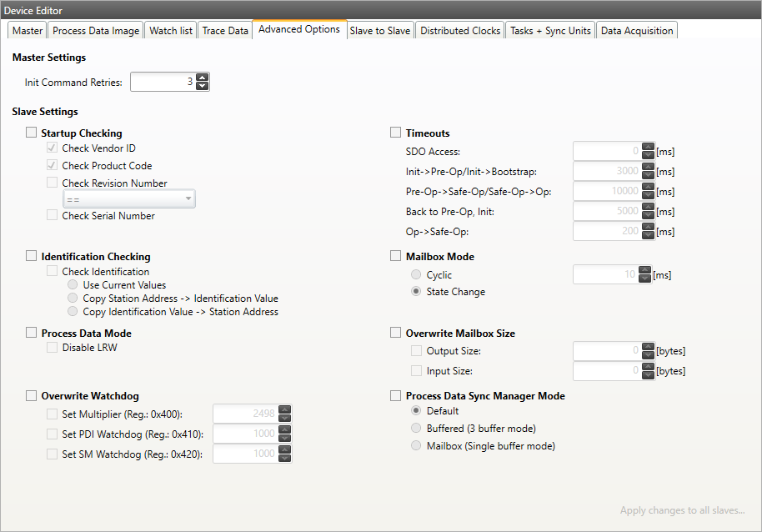The width and height of the screenshot is (762, 532).
Task: Check the Check Serial Number box
Action: click(51, 215)
